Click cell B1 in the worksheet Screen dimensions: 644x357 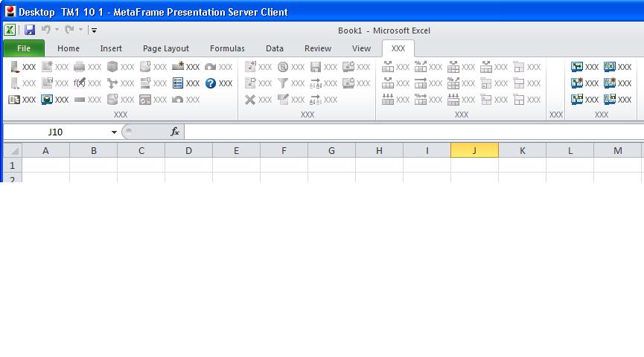[x=93, y=165]
